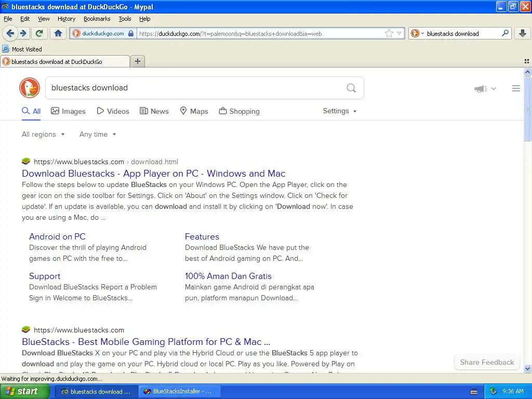Click the bluestacks download taskbar button
The image size is (532, 399).
point(96,391)
